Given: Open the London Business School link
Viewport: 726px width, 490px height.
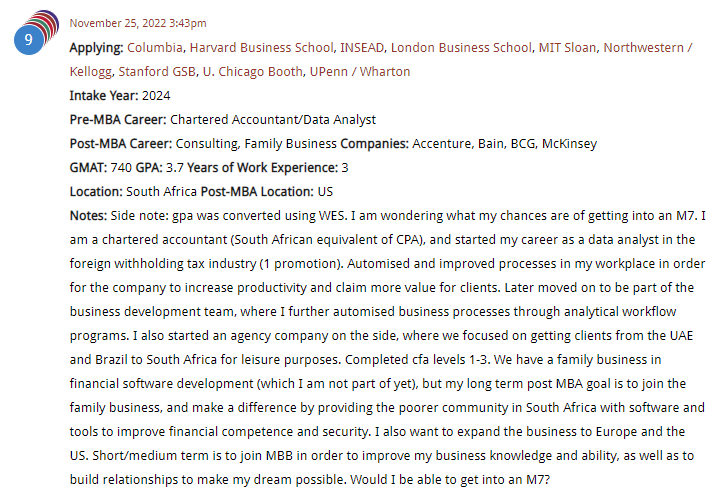Looking at the screenshot, I should tap(462, 47).
